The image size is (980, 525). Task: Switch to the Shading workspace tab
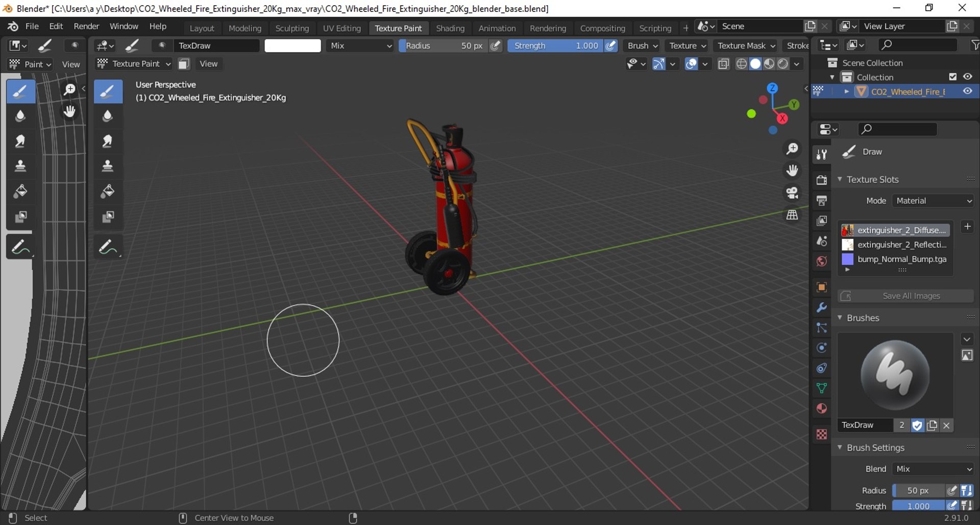(x=450, y=28)
